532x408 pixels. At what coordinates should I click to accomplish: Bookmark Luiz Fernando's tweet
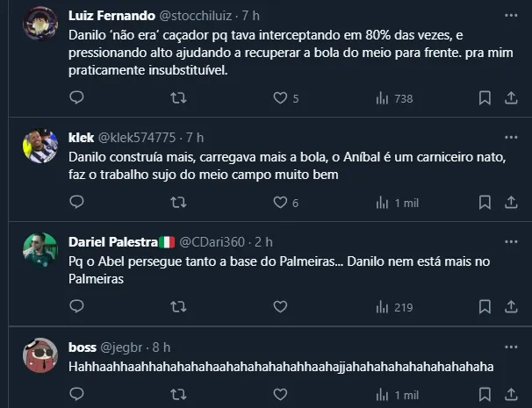(484, 98)
